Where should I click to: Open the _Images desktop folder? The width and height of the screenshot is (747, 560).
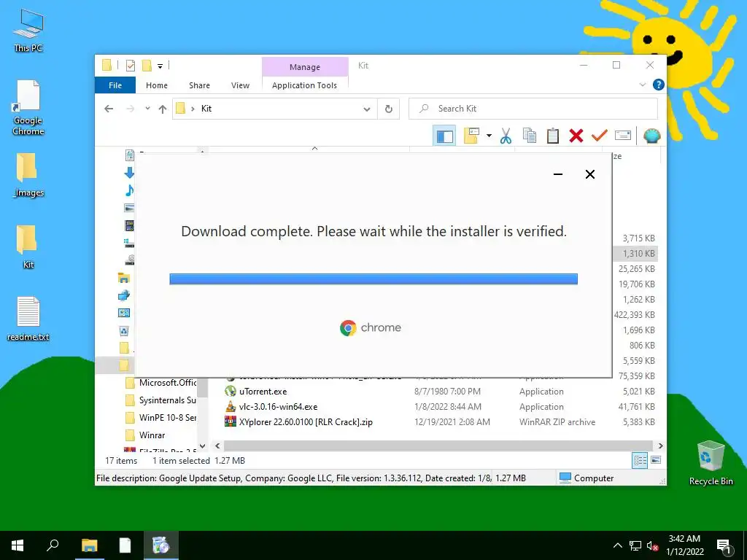click(x=28, y=175)
